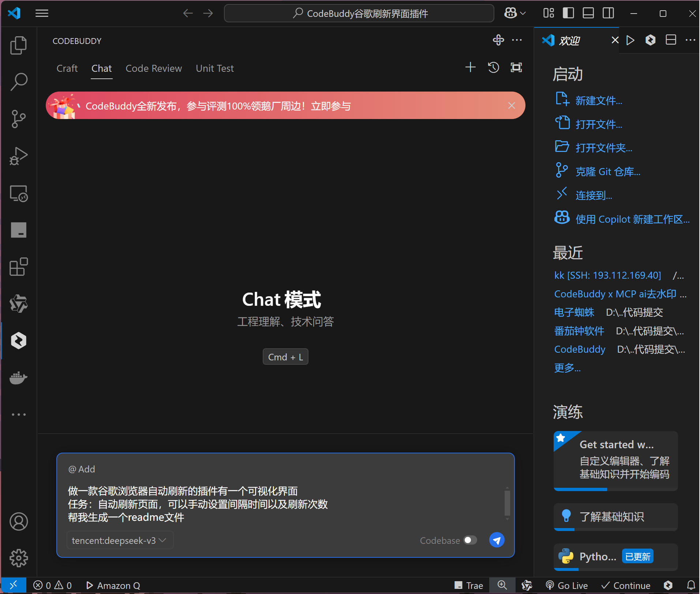The width and height of the screenshot is (700, 594).
Task: Start a new CodeBuddy chat
Action: pyautogui.click(x=470, y=67)
